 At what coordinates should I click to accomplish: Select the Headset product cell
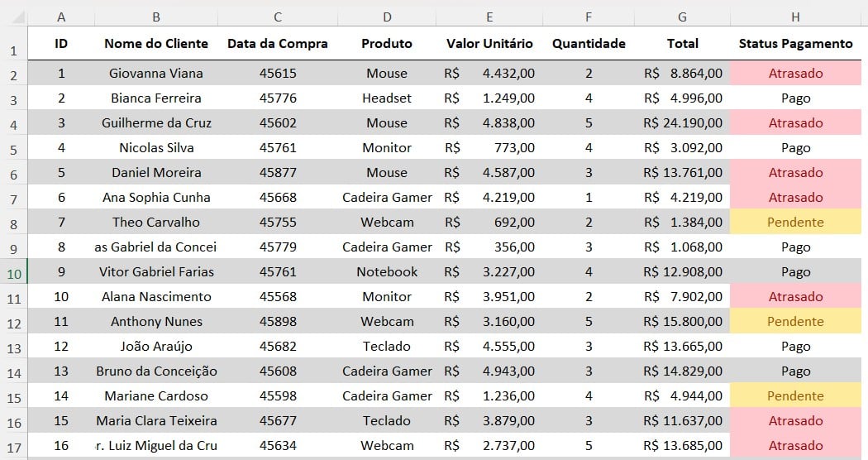click(387, 98)
